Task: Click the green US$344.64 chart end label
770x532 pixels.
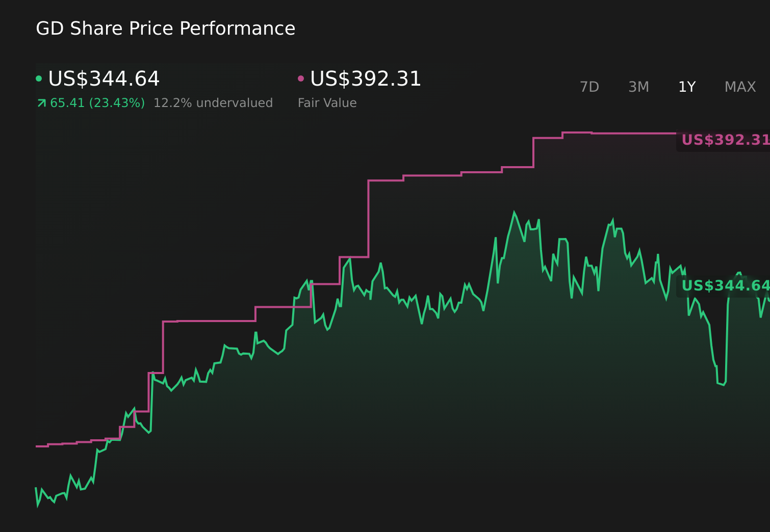Action: pos(726,285)
